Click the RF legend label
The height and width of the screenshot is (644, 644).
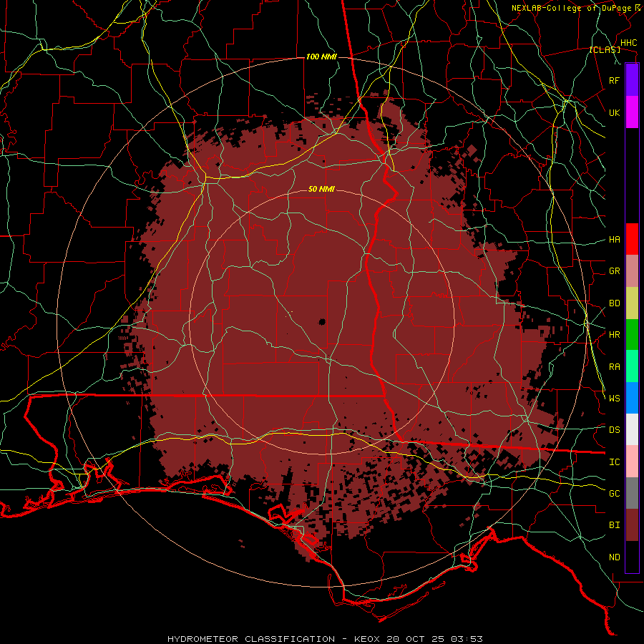point(614,80)
